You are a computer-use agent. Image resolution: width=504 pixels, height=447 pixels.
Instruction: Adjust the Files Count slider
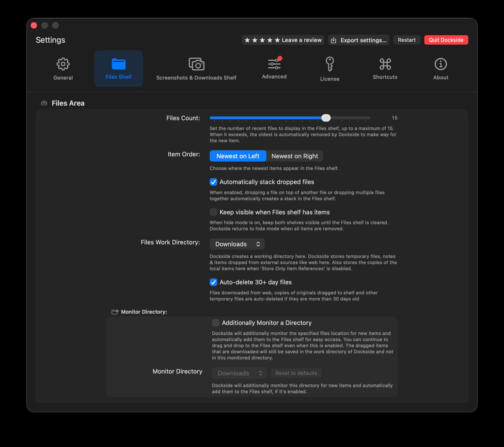click(326, 118)
